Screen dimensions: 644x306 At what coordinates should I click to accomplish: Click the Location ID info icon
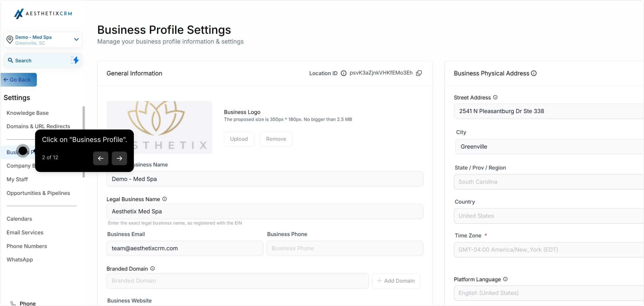(x=344, y=73)
